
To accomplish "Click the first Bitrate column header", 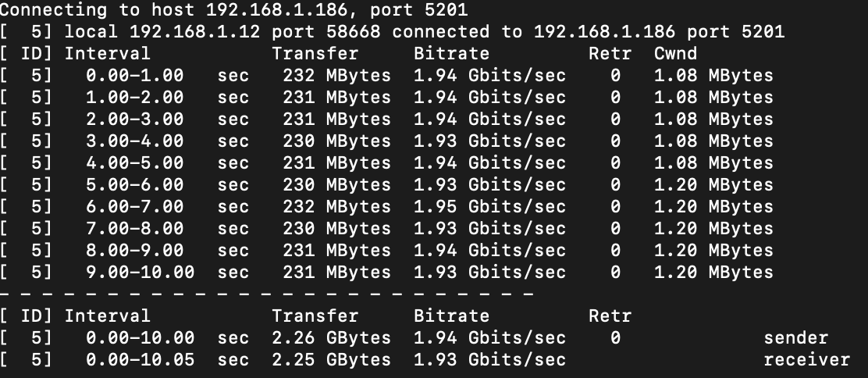I will point(452,53).
